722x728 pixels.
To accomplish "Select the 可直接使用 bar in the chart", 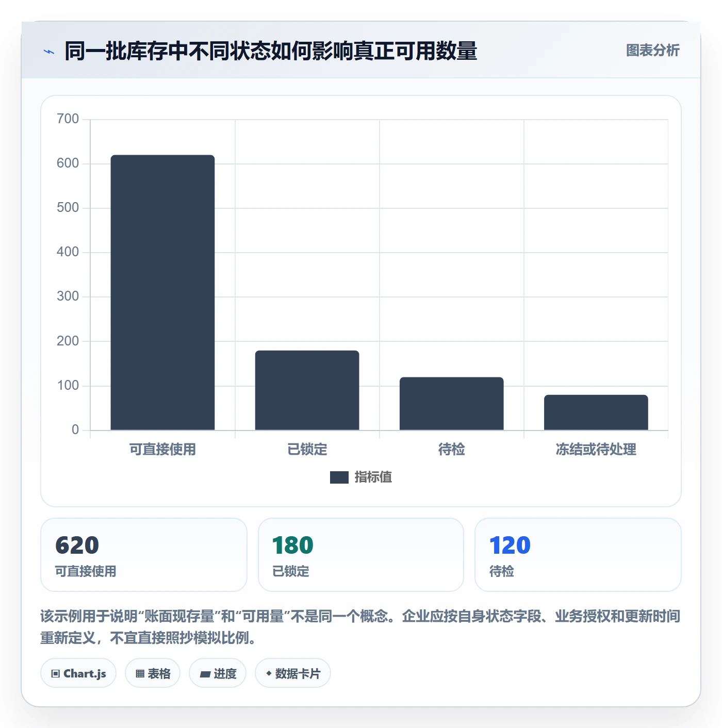I will [x=162, y=292].
